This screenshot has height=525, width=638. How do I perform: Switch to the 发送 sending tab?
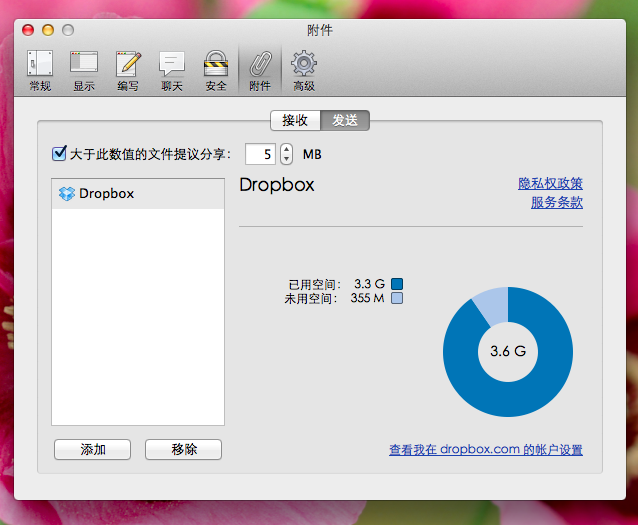tap(345, 120)
